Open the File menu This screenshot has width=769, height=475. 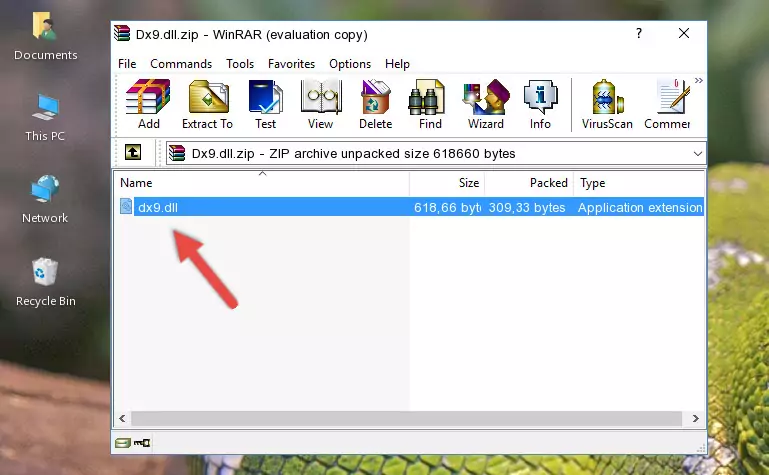127,64
